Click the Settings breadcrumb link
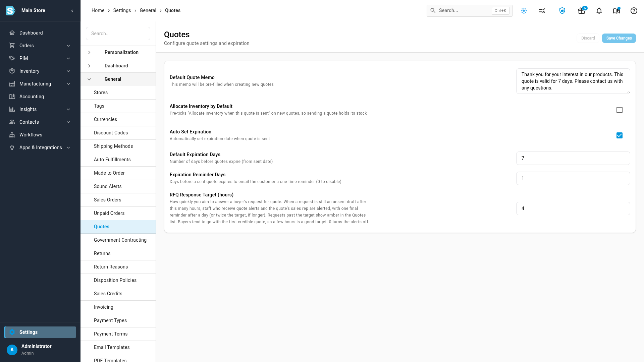 pos(122,10)
